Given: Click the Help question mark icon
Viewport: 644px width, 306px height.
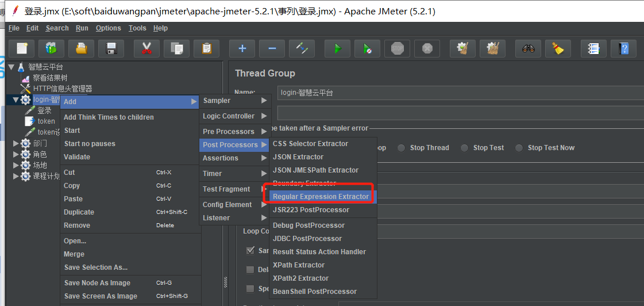Looking at the screenshot, I should (623, 48).
